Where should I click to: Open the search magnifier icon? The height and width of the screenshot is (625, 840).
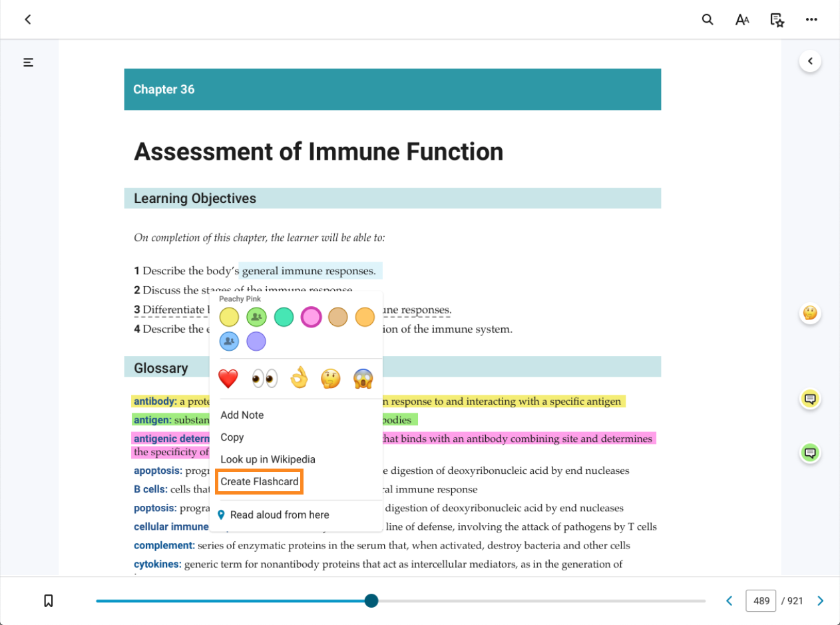click(708, 19)
